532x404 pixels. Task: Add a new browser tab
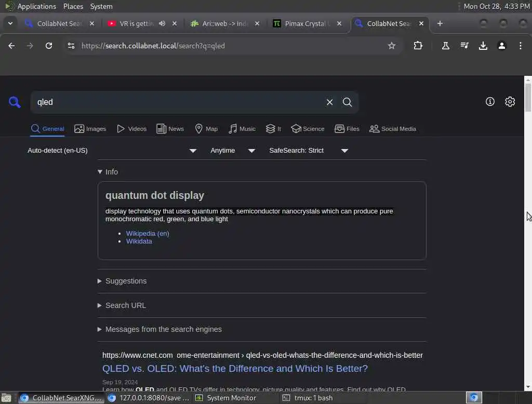[x=440, y=23]
